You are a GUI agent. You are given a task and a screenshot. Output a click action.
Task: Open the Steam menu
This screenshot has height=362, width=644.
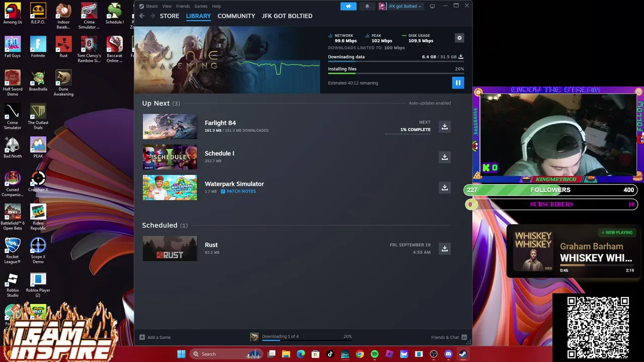coord(151,6)
